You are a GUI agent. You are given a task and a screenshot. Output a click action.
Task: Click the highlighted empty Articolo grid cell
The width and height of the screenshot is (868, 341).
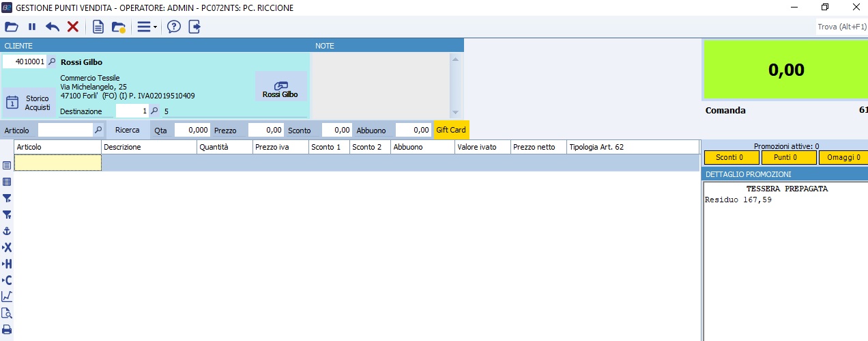click(58, 163)
